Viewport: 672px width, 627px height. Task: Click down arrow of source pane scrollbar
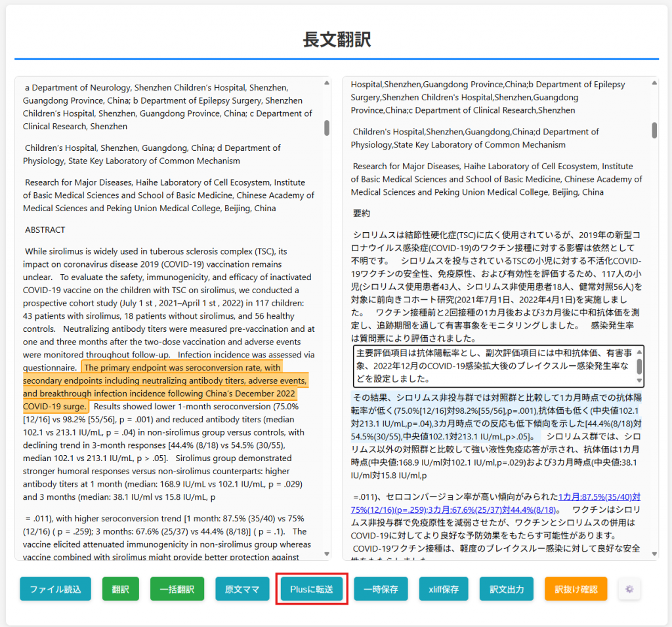pos(327,555)
